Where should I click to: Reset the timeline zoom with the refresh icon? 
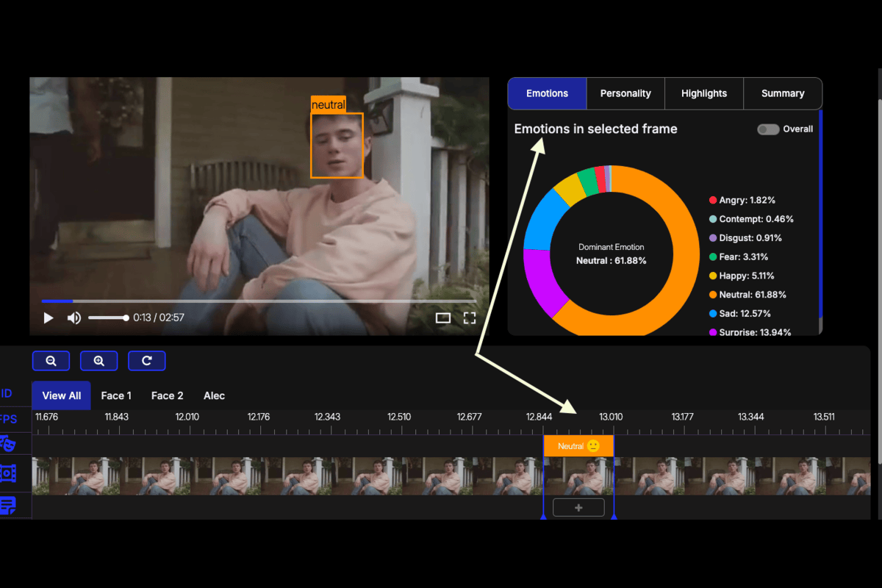(147, 361)
